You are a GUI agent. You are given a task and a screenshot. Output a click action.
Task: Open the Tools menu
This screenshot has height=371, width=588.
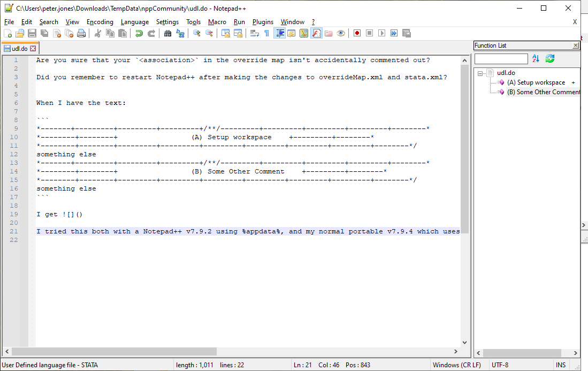194,22
